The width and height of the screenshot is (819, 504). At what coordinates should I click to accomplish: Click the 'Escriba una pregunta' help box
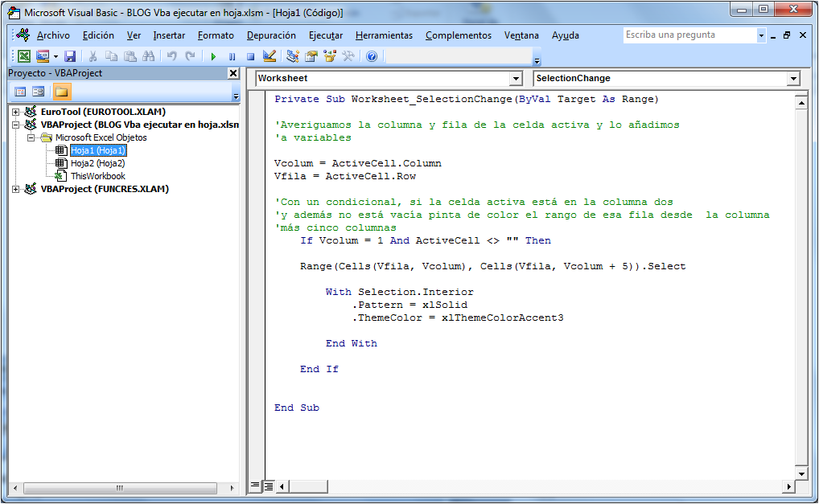689,35
